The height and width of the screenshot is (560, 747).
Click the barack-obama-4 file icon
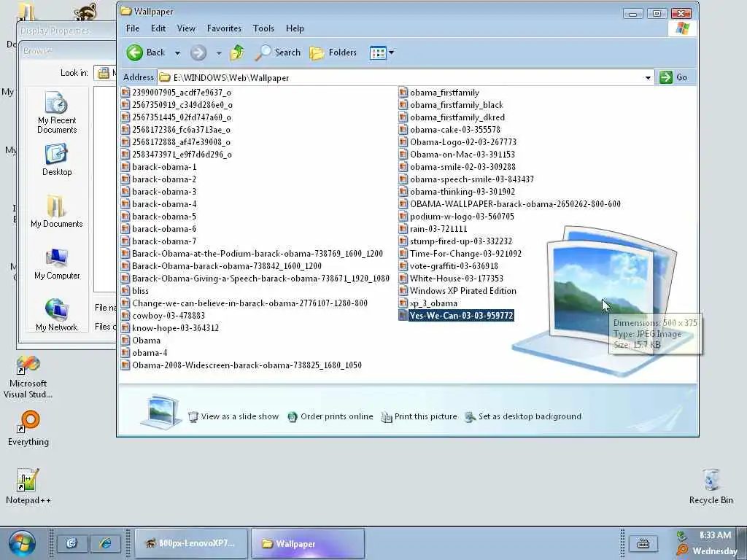pyautogui.click(x=125, y=204)
